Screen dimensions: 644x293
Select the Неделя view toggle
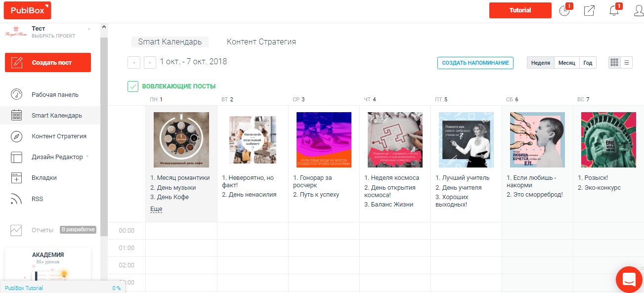(540, 63)
